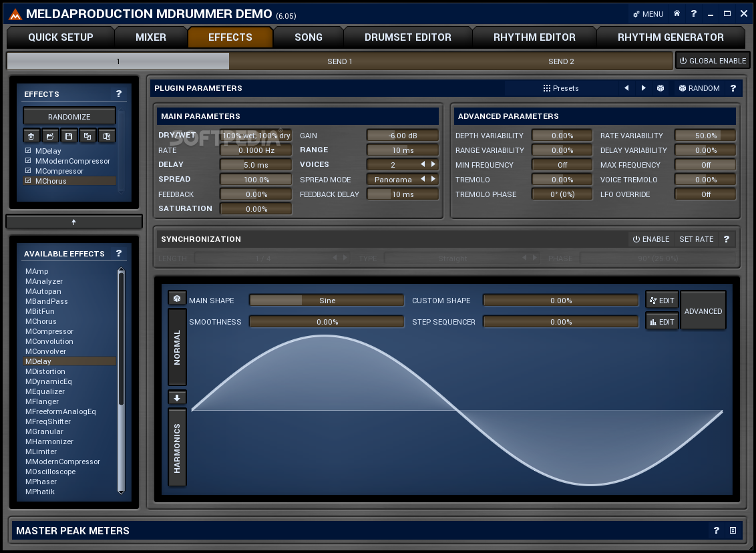Open the Main Shape Sine selector
Image resolution: width=756 pixels, height=553 pixels.
[327, 301]
